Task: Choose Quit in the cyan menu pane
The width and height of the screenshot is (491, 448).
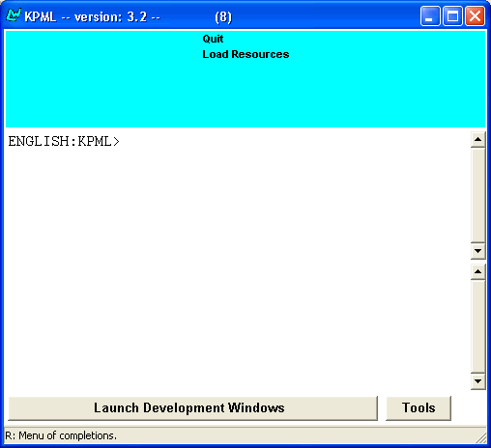Action: 213,39
